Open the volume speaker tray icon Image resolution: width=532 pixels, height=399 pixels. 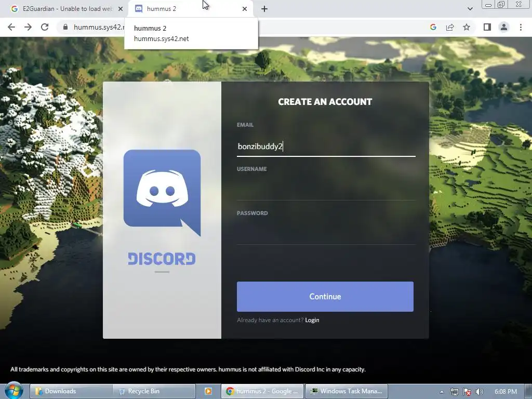480,392
